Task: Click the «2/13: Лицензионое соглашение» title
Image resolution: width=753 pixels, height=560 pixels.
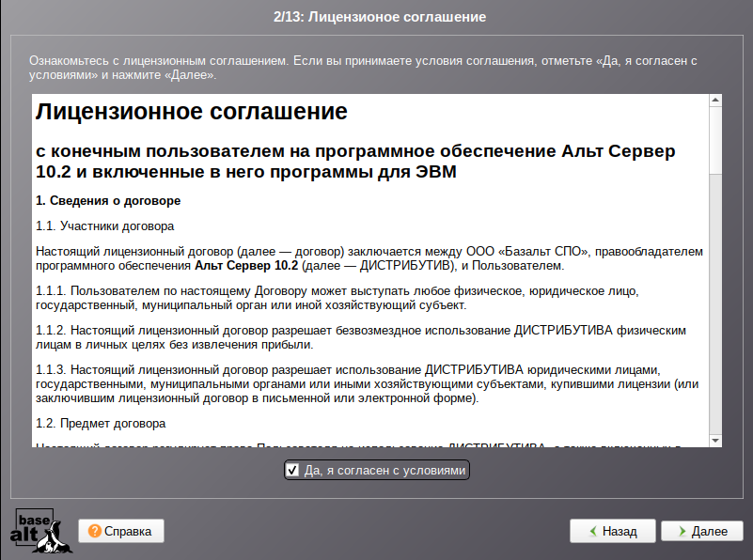Action: coord(380,17)
